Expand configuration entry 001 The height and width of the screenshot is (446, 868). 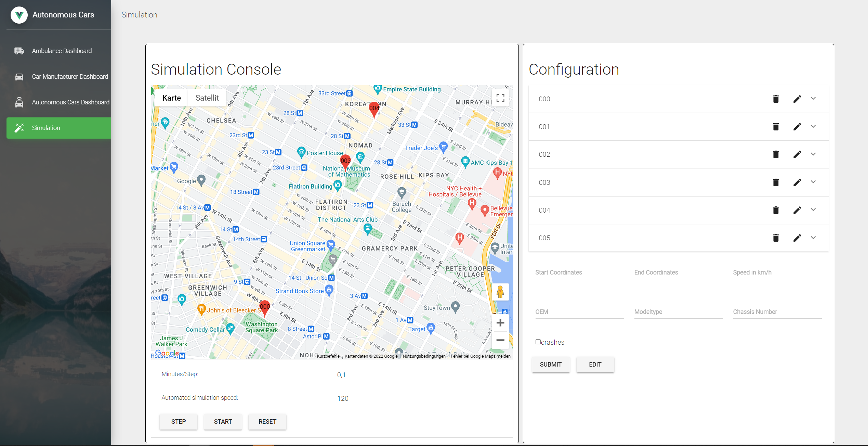(x=813, y=126)
